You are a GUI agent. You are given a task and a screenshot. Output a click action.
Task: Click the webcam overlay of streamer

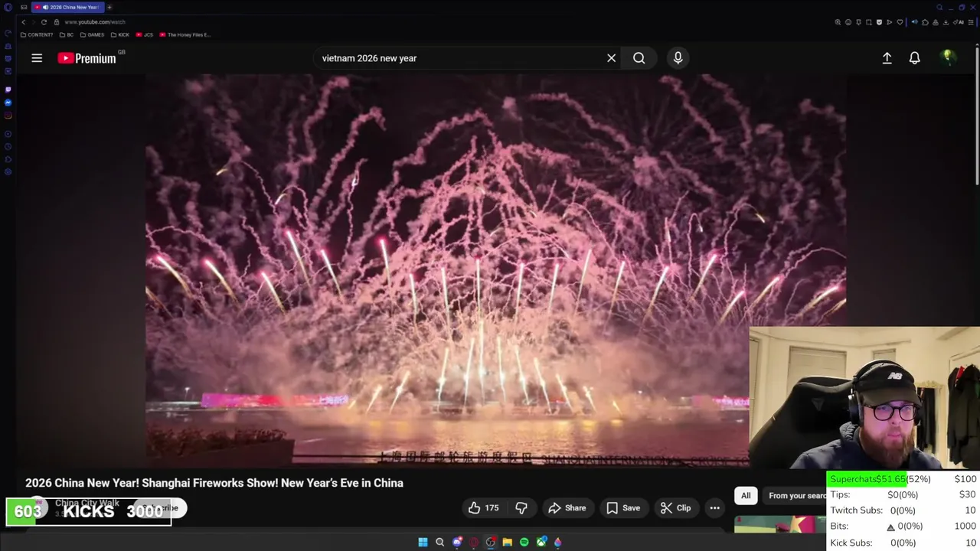(x=864, y=398)
